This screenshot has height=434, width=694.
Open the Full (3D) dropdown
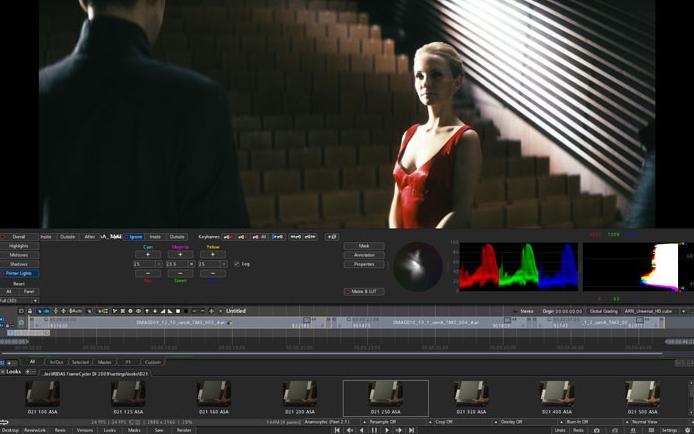click(19, 300)
